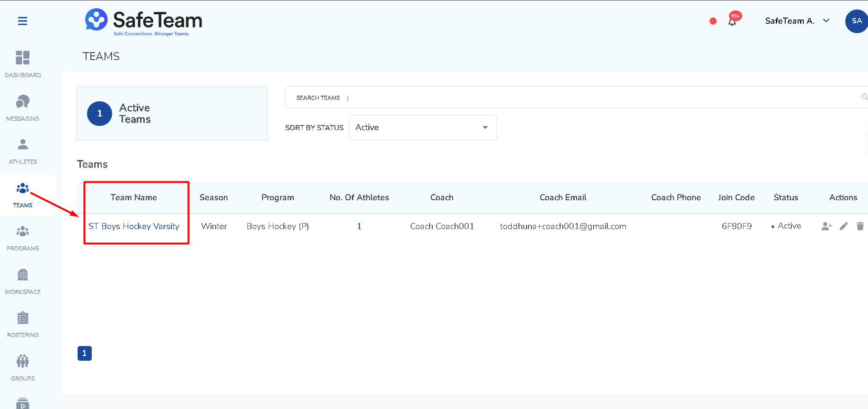
Task: Click the red status dot indicator
Action: point(713,21)
